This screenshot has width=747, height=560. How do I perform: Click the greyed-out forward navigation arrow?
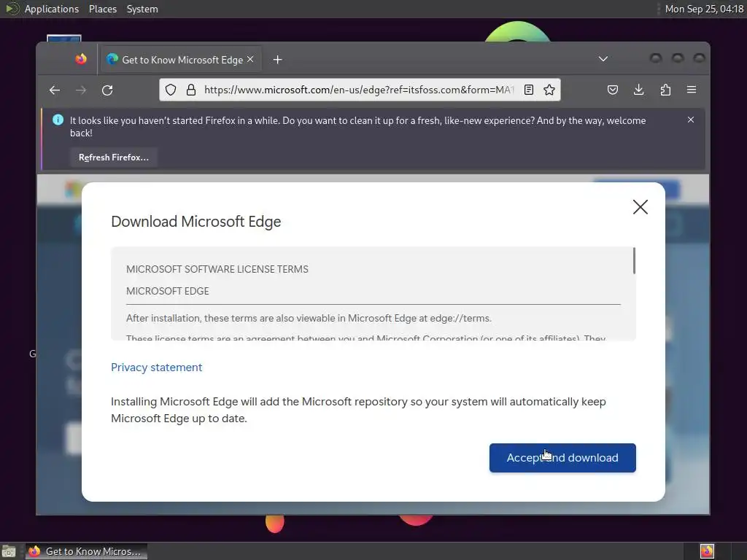[81, 90]
